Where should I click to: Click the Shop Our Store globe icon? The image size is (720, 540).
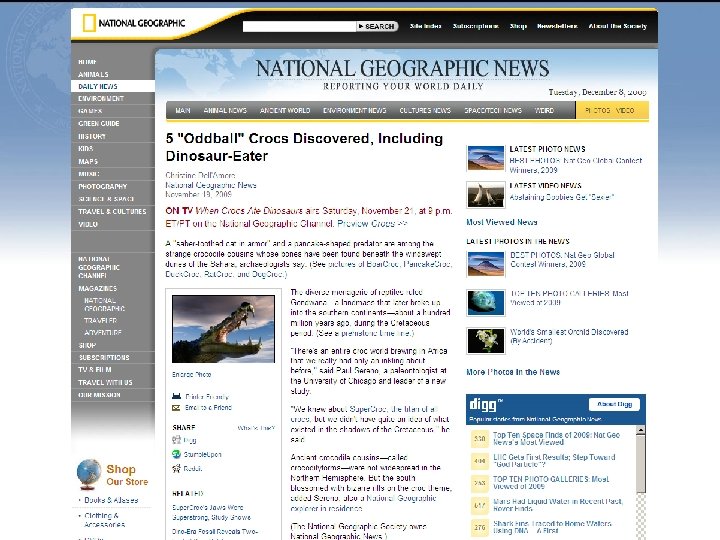[89, 474]
